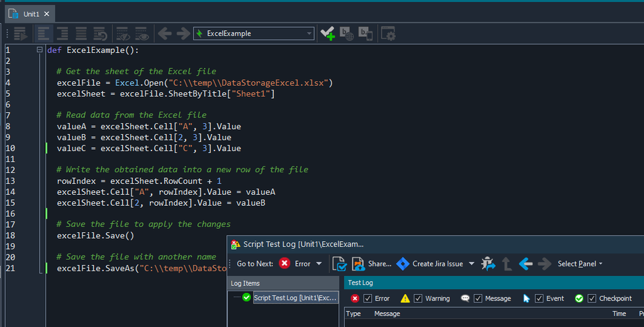Disable the Checkpoint filter checkbox

[x=592, y=299]
